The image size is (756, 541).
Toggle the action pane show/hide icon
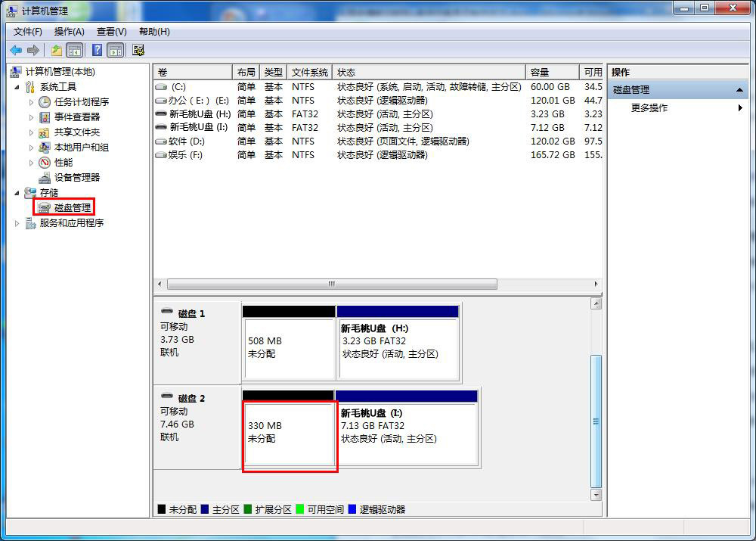116,50
